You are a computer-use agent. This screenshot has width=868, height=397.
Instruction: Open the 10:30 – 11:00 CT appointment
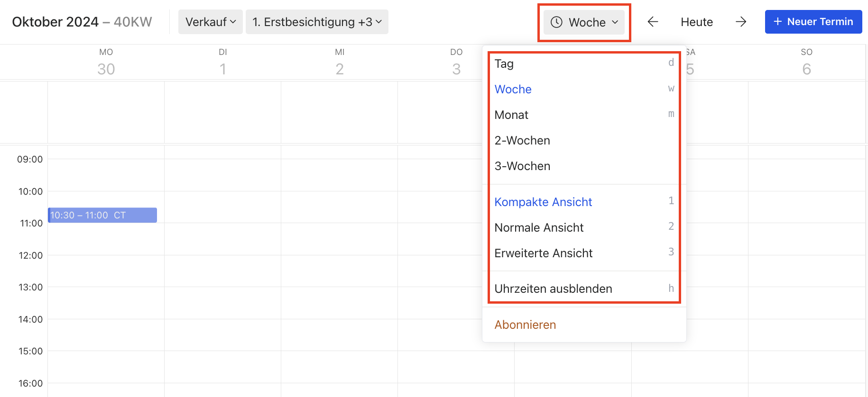coord(102,215)
